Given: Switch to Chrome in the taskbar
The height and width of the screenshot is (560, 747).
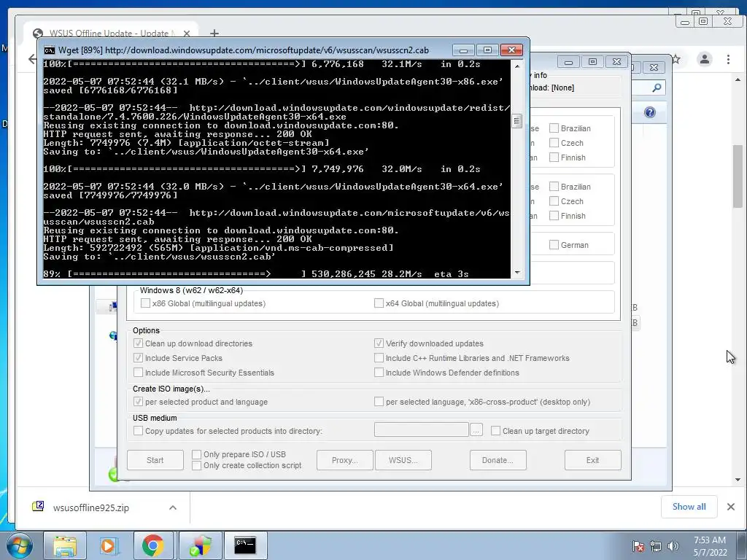Looking at the screenshot, I should click(153, 545).
